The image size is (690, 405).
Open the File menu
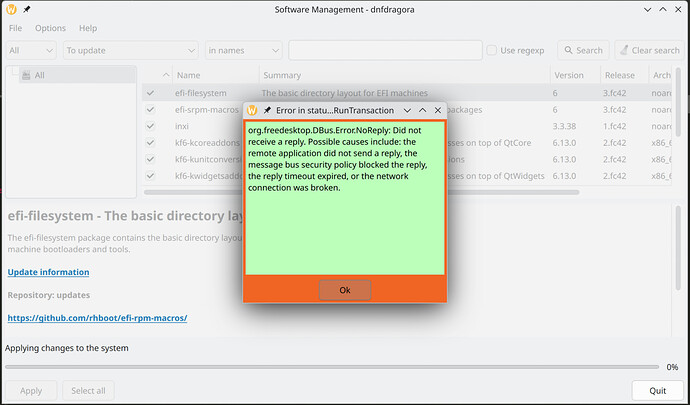15,28
